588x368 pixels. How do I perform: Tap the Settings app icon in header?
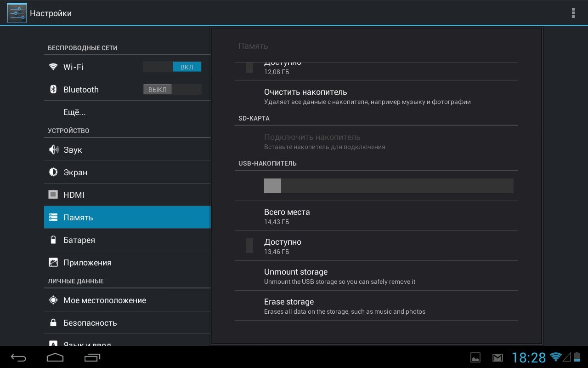pos(17,13)
